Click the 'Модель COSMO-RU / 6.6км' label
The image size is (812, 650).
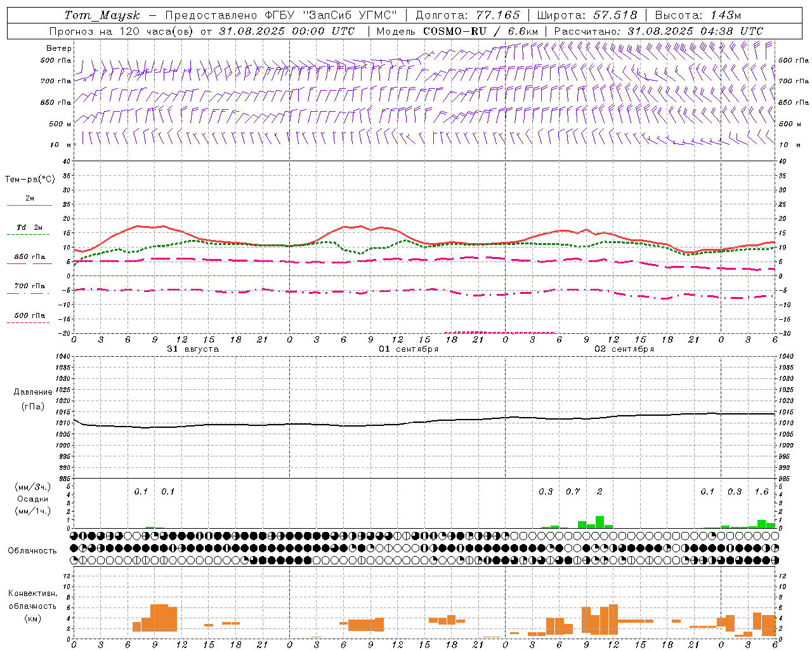pyautogui.click(x=457, y=31)
